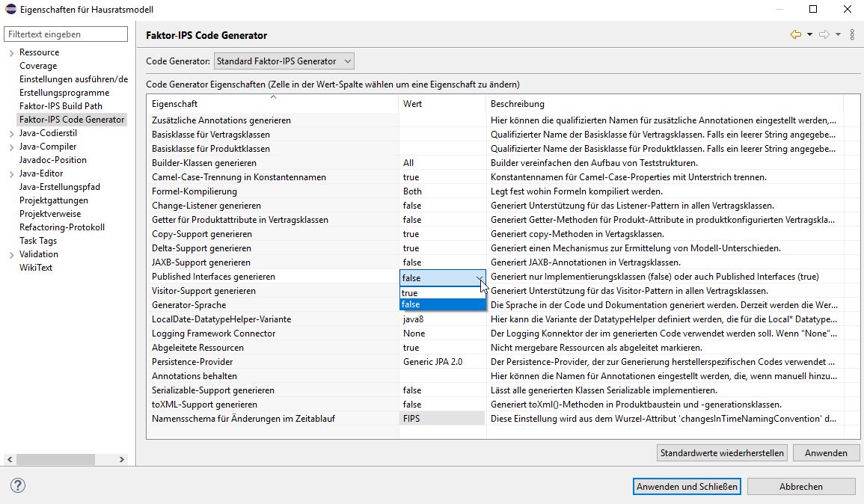Click the forward navigation arrow icon
The image size is (864, 504).
(824, 34)
